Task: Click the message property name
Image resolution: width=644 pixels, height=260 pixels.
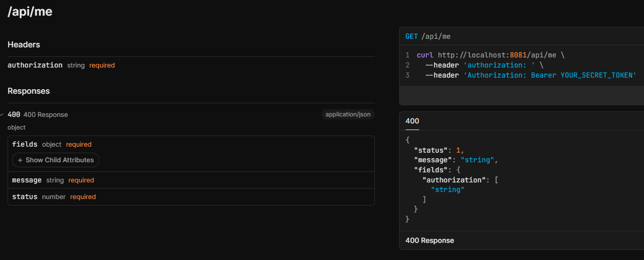Action: (27, 180)
